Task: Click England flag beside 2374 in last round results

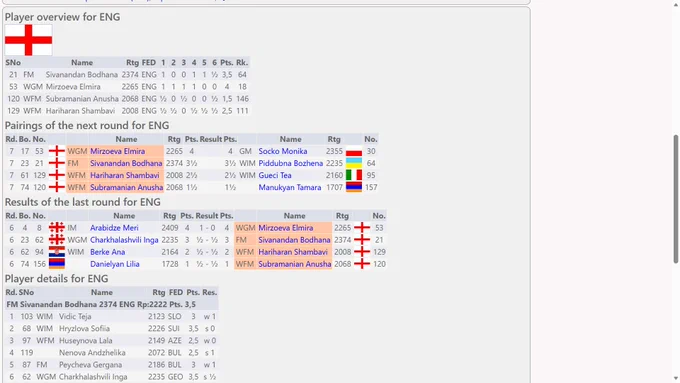Action: tap(362, 240)
